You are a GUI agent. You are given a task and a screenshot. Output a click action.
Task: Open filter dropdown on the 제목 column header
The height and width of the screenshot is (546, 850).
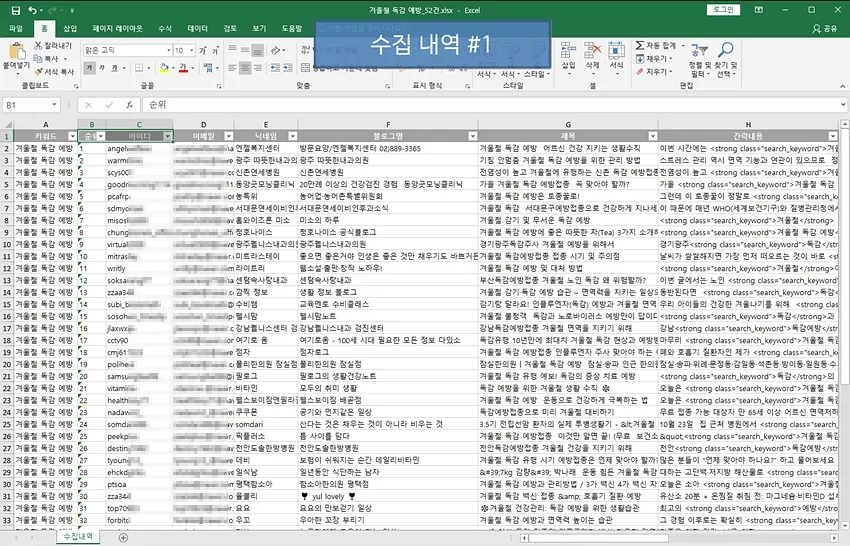(653, 136)
